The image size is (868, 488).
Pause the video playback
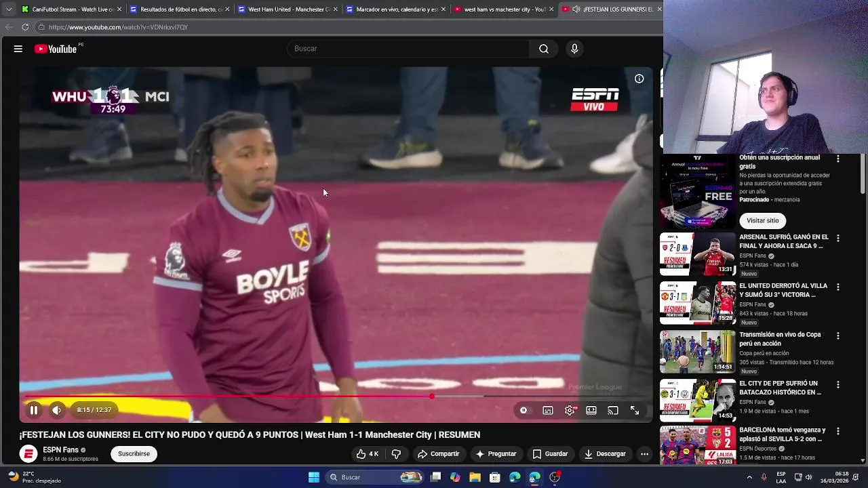point(34,410)
